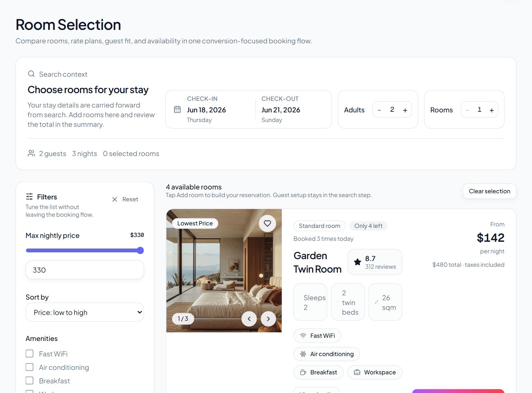Click the 3 nights summary text
Image resolution: width=532 pixels, height=393 pixels.
[84, 153]
